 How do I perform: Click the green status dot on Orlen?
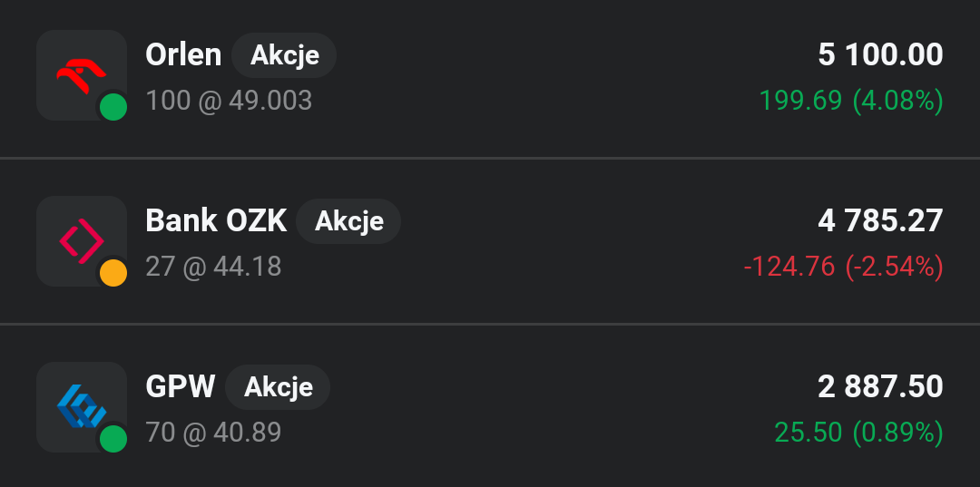(113, 107)
